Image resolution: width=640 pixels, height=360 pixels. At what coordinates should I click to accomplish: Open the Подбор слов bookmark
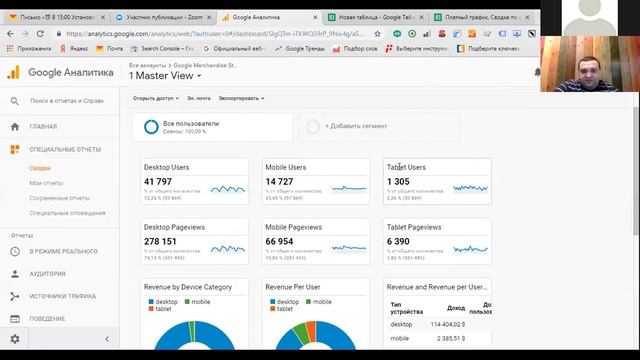pyautogui.click(x=355, y=49)
